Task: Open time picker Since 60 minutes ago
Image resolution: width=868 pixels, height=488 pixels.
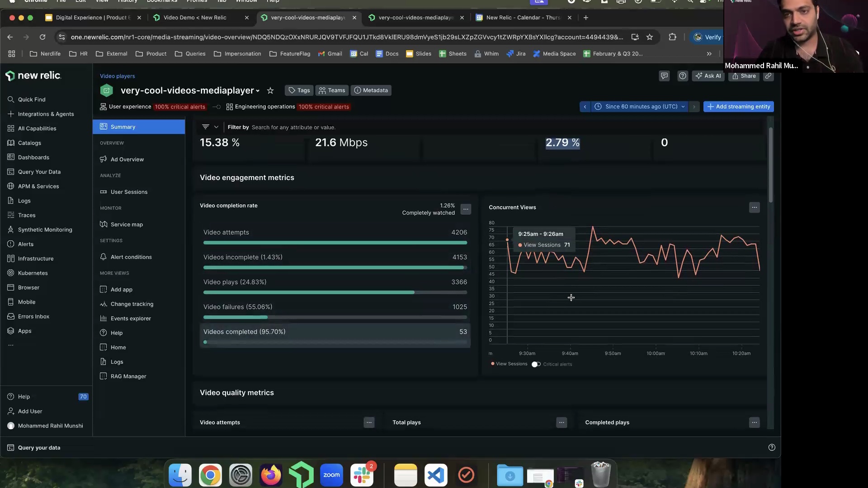Action: 640,107
